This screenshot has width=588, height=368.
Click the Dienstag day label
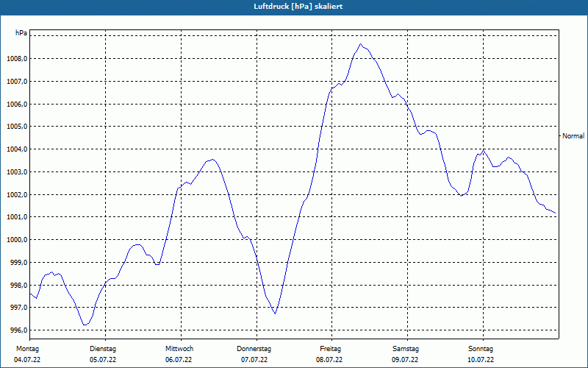pyautogui.click(x=103, y=349)
